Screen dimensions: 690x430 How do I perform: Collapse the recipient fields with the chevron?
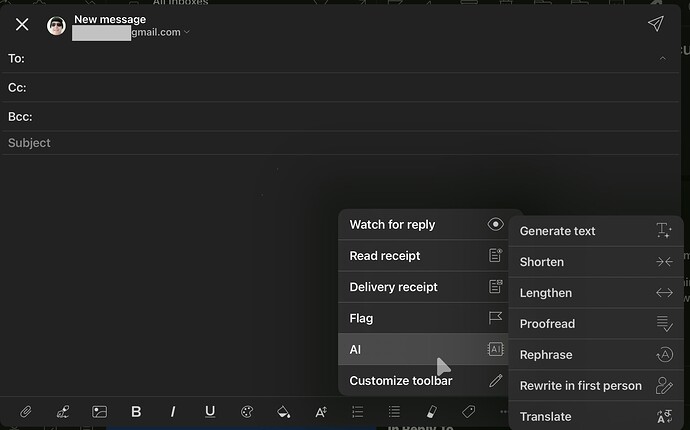[662, 58]
